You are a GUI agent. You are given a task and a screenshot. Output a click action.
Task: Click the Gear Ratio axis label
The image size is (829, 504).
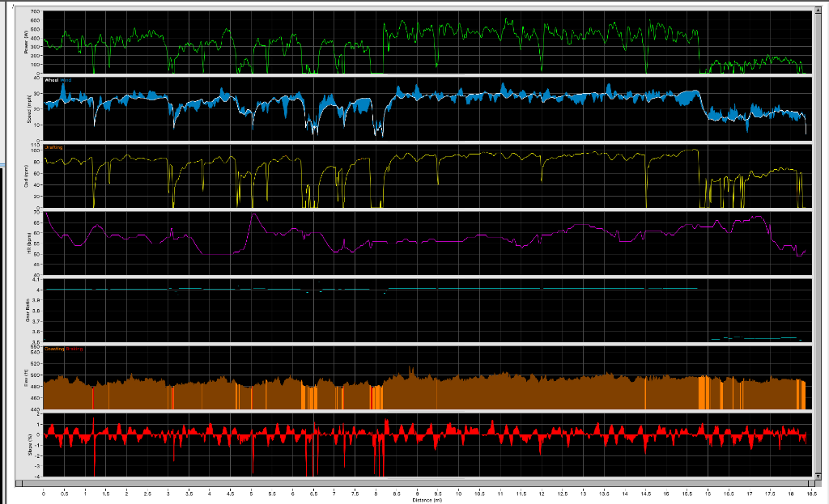point(27,311)
